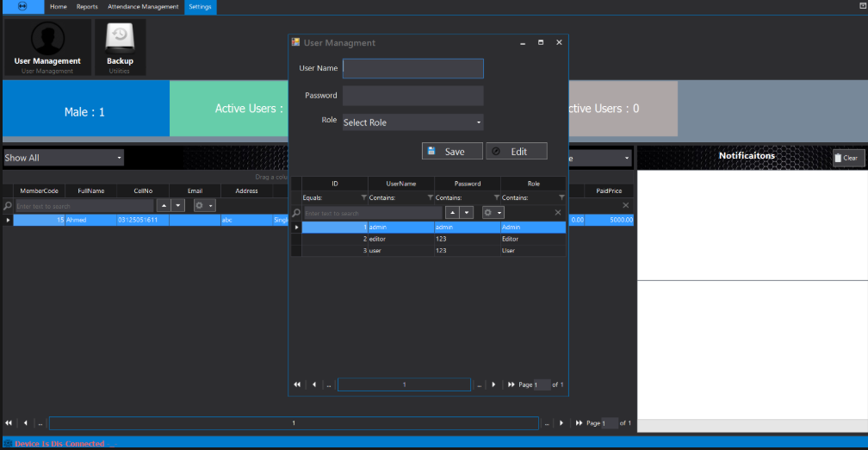Click the Save button
The width and height of the screenshot is (868, 450).
tap(452, 151)
